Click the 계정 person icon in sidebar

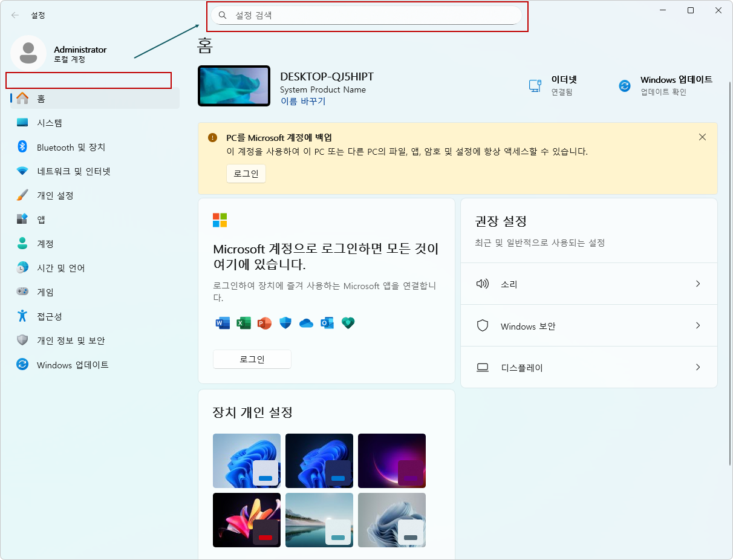tap(22, 244)
